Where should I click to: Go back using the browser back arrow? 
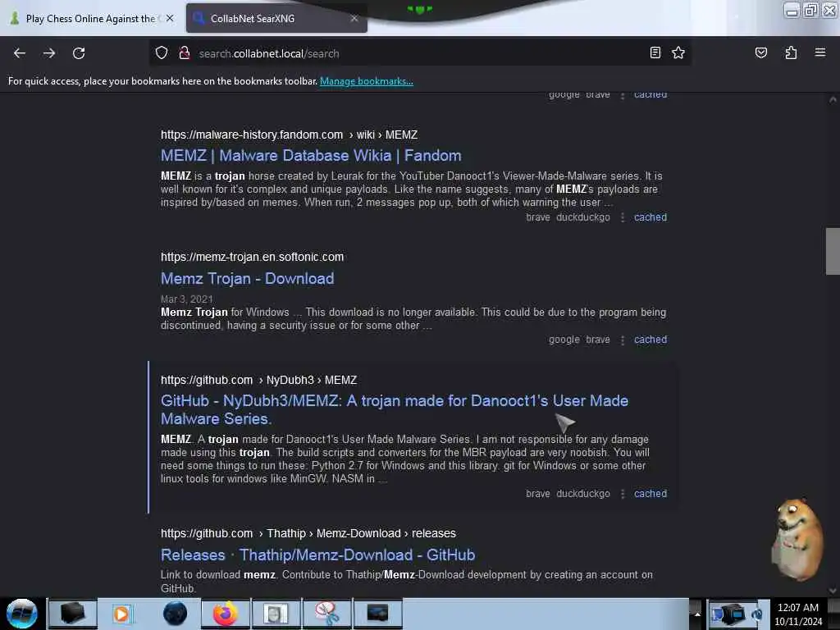[x=20, y=53]
